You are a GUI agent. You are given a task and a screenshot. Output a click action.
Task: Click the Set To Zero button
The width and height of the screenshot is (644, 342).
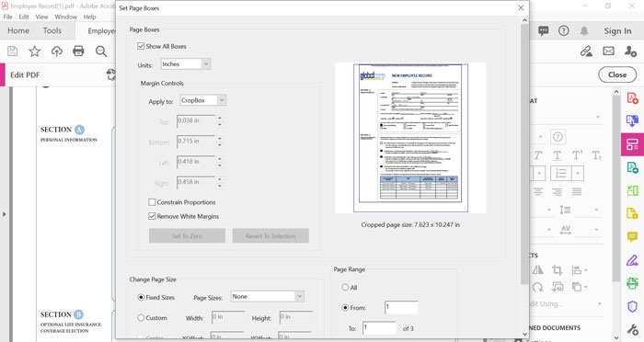click(x=187, y=236)
